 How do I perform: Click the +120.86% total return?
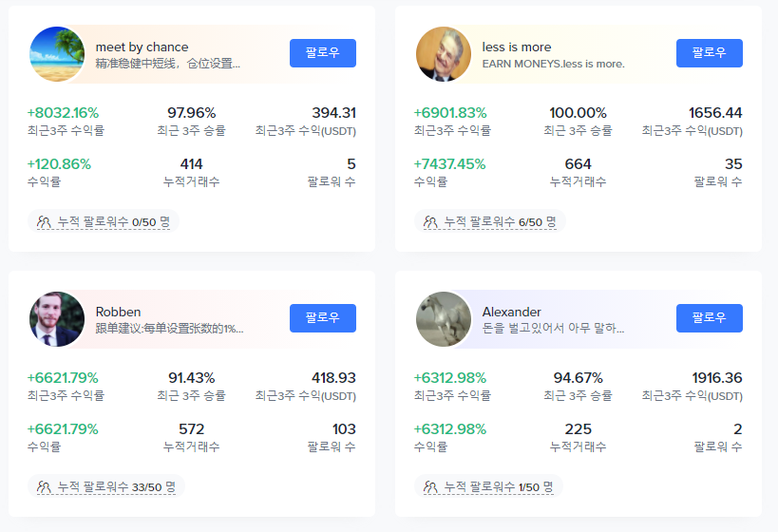(59, 164)
